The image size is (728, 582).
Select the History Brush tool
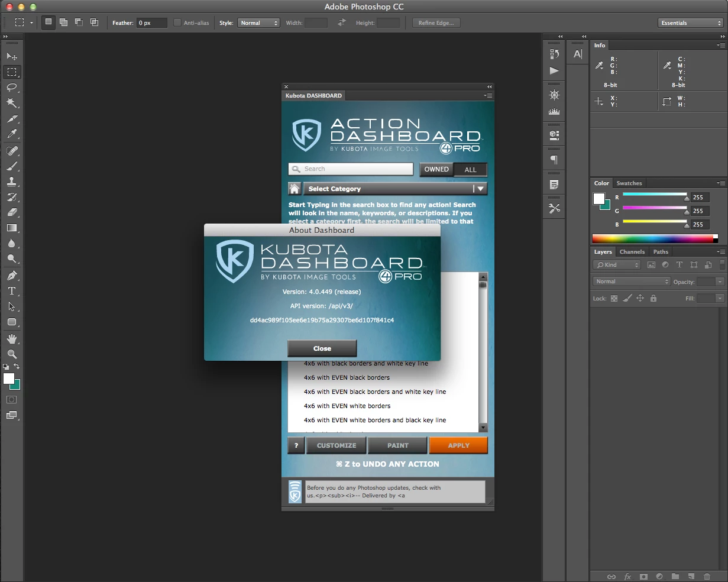coord(12,197)
